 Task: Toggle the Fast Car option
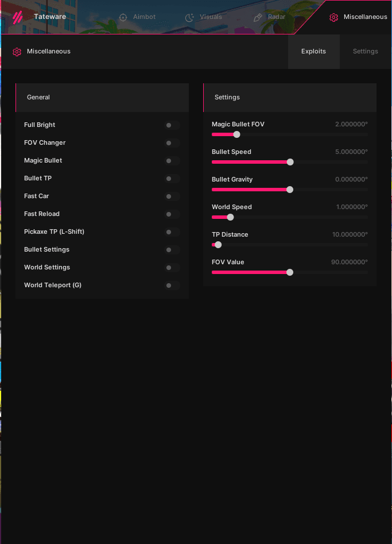[172, 196]
